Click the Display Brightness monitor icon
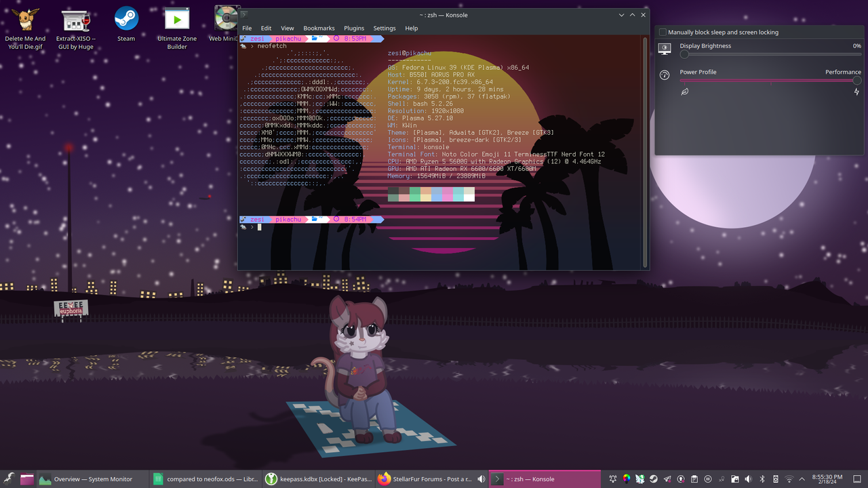868x488 pixels. 665,49
